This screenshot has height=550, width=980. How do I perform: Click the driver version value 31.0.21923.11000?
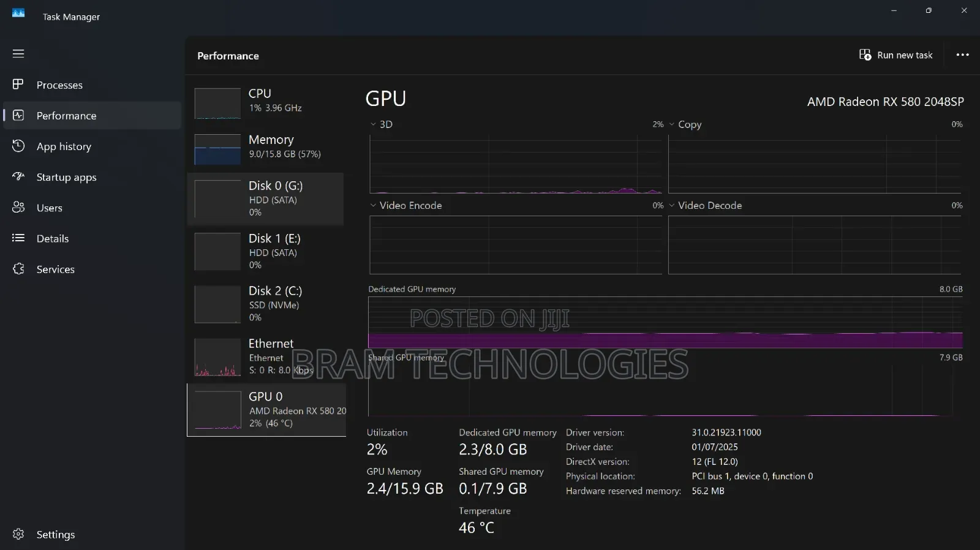click(x=726, y=432)
